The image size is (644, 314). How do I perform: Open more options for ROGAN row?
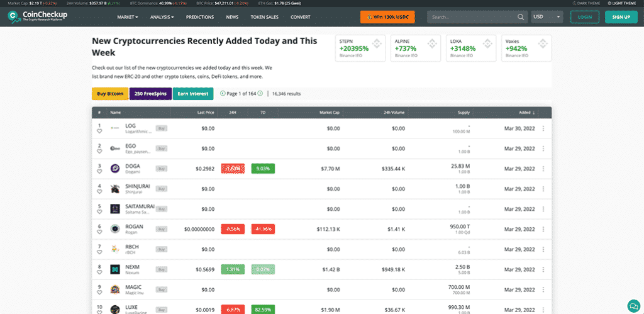543,229
